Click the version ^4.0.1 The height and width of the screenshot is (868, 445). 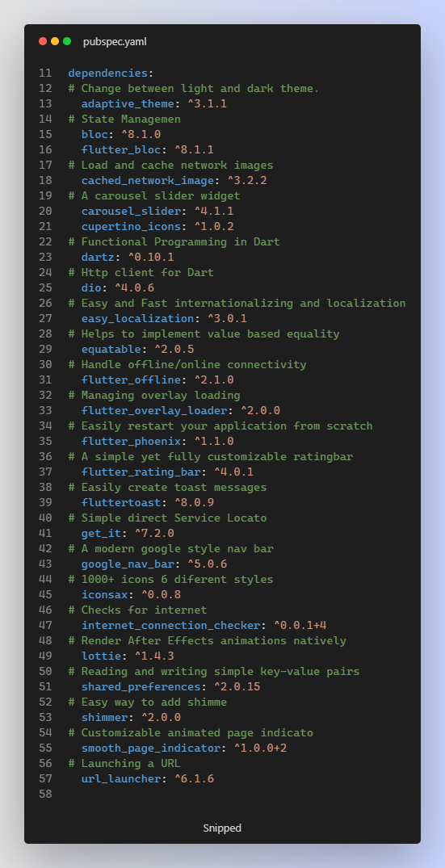[x=233, y=472]
